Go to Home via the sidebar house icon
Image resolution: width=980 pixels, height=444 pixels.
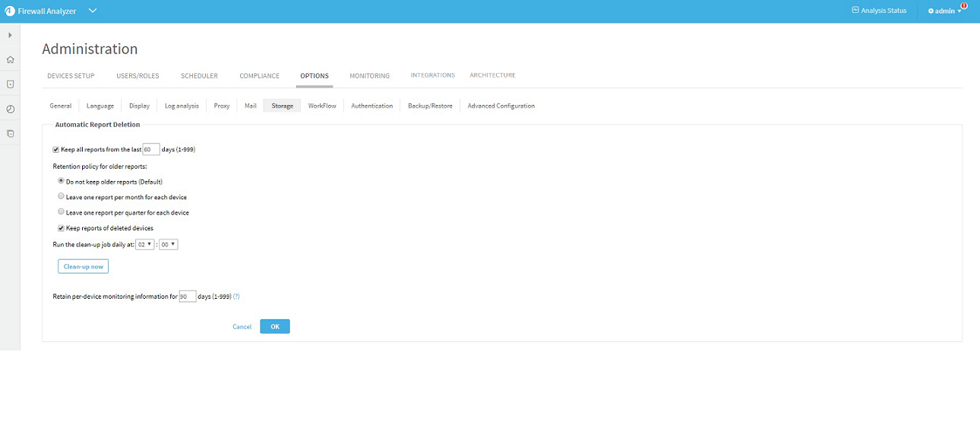click(x=10, y=59)
